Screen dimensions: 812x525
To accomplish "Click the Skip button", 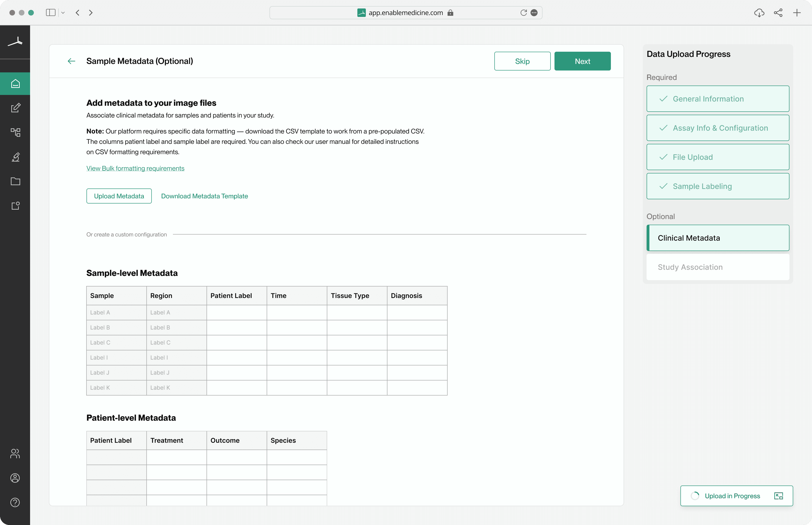I will coord(522,61).
